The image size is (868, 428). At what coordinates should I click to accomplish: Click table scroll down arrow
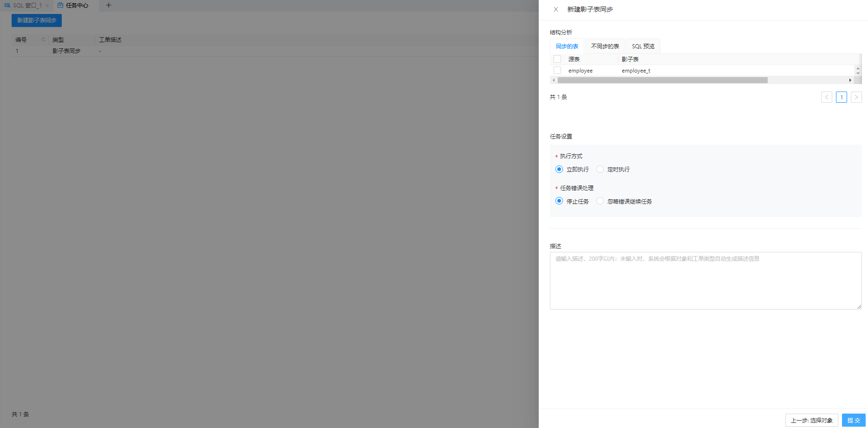(x=858, y=73)
